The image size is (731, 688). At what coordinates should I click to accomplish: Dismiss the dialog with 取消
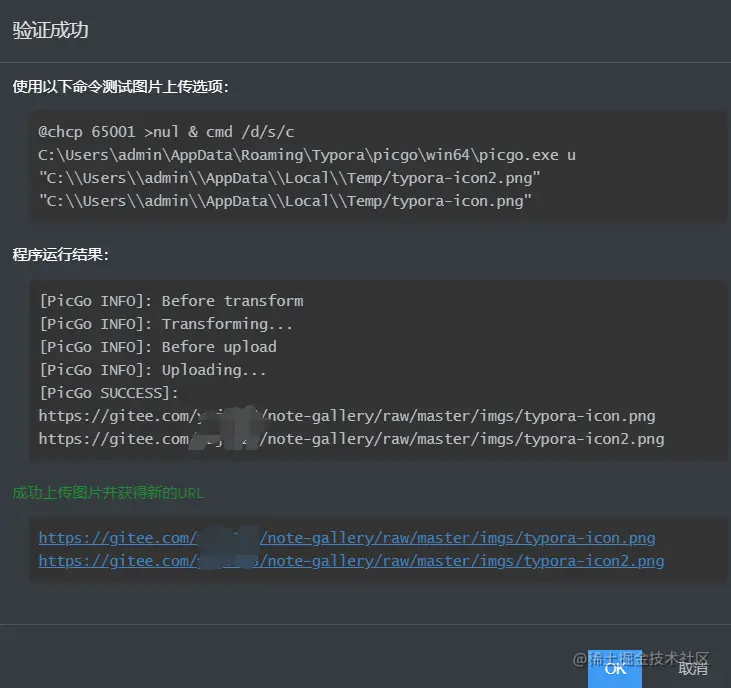coord(693,668)
